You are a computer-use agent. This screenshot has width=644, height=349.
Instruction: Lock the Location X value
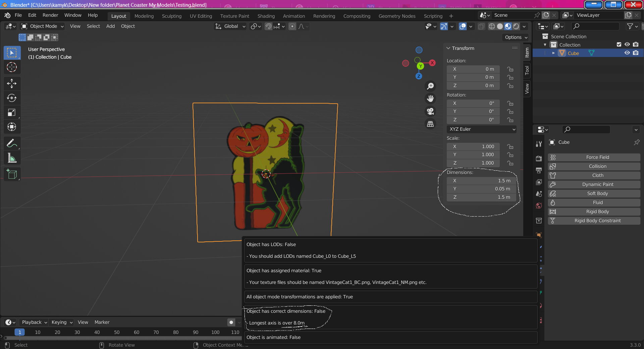click(510, 69)
